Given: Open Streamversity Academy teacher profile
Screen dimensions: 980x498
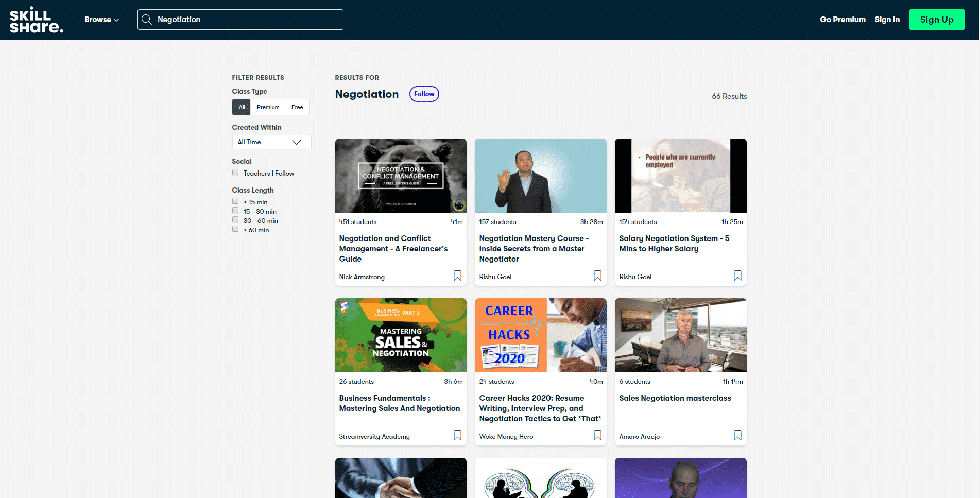Looking at the screenshot, I should point(374,436).
